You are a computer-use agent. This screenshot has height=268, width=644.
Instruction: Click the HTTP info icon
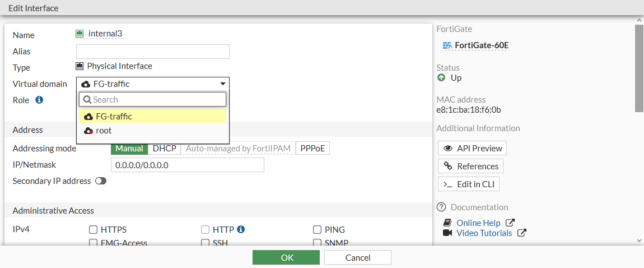241,229
